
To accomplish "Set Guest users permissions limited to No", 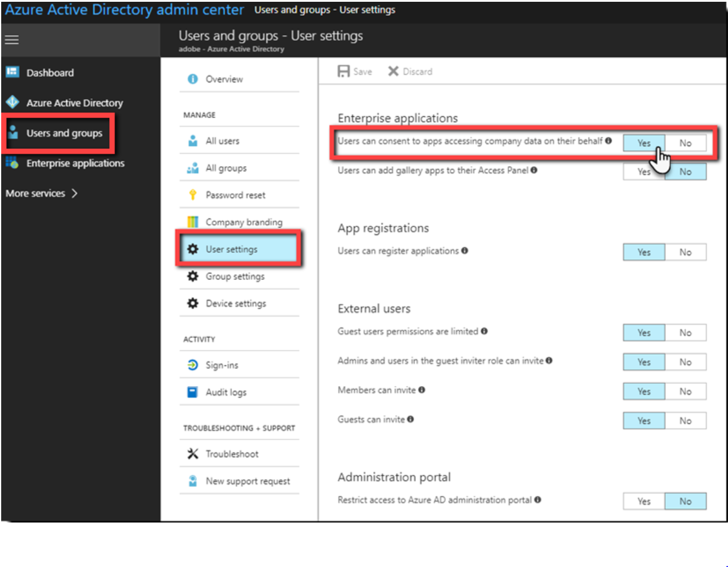I will click(x=686, y=333).
